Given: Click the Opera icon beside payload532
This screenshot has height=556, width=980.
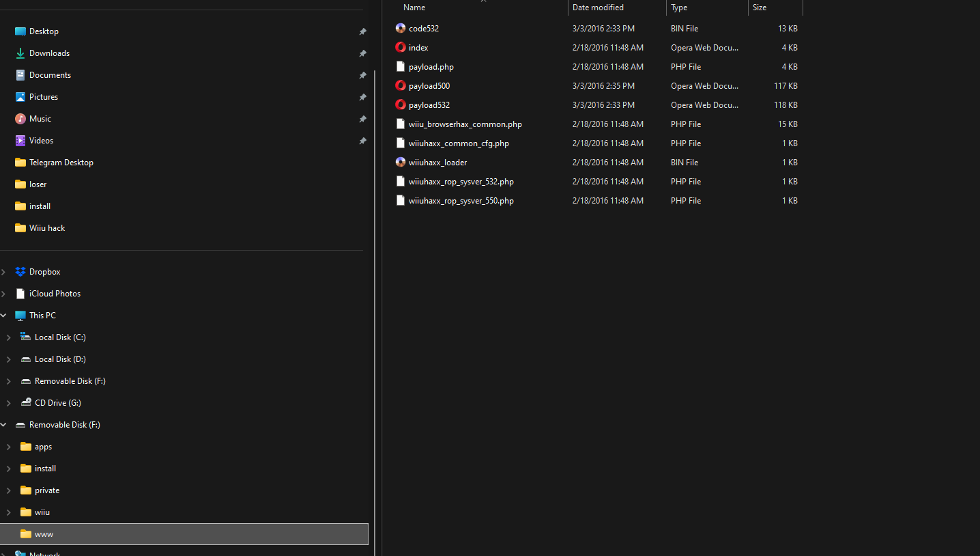Looking at the screenshot, I should [401, 105].
